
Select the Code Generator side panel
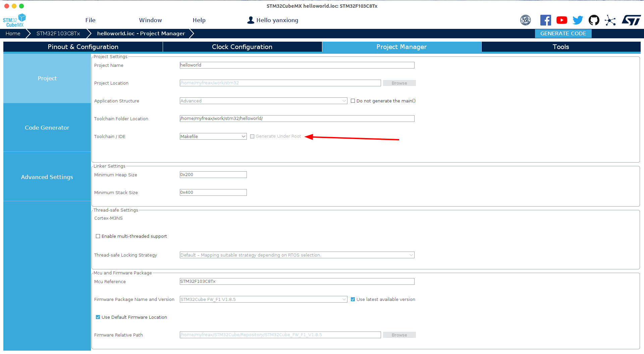[47, 128]
